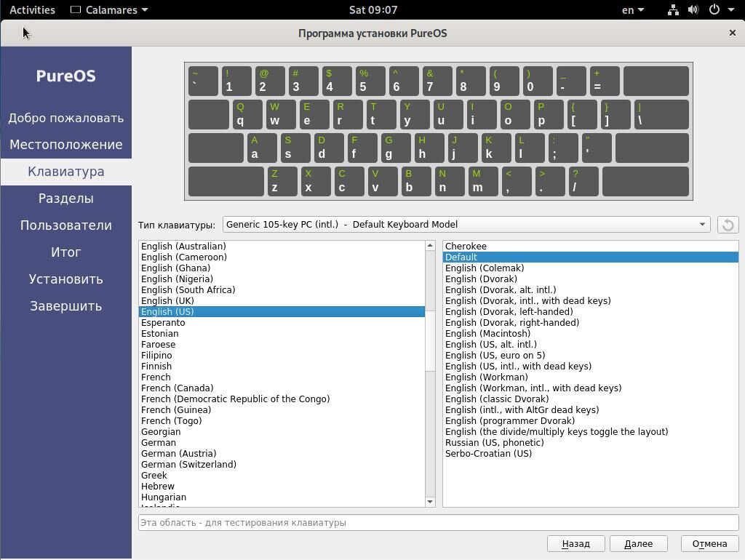Select Estonian layout

(282, 333)
